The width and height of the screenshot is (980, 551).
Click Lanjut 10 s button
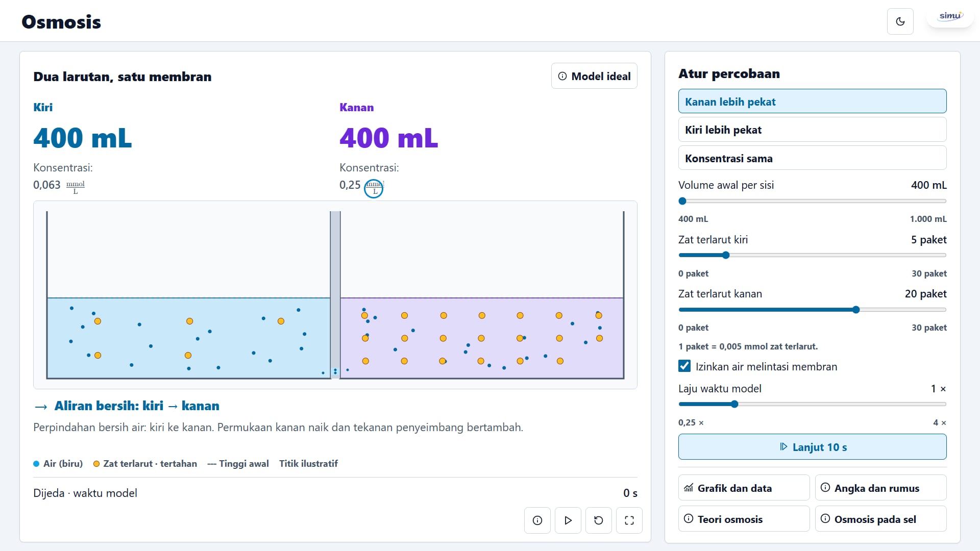(812, 447)
